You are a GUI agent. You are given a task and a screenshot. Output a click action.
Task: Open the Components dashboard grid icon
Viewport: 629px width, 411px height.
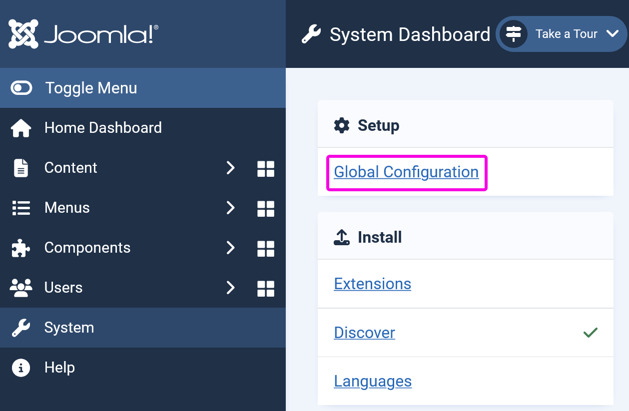click(x=266, y=249)
